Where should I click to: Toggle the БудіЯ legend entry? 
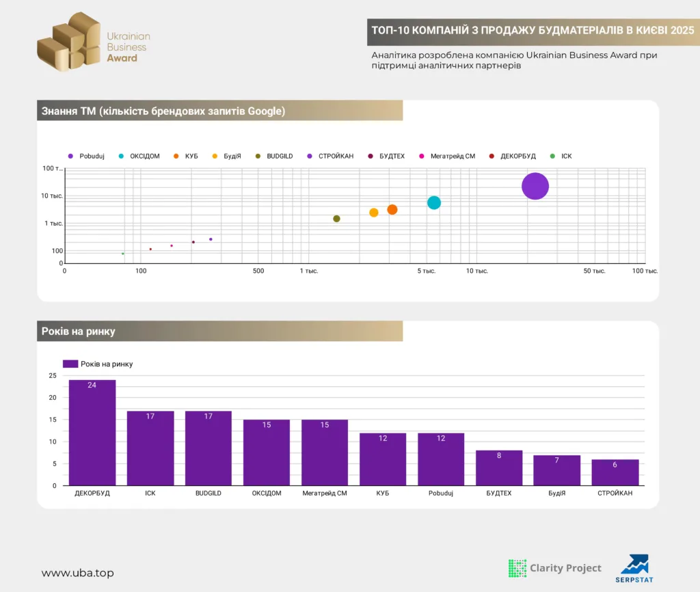(x=227, y=156)
